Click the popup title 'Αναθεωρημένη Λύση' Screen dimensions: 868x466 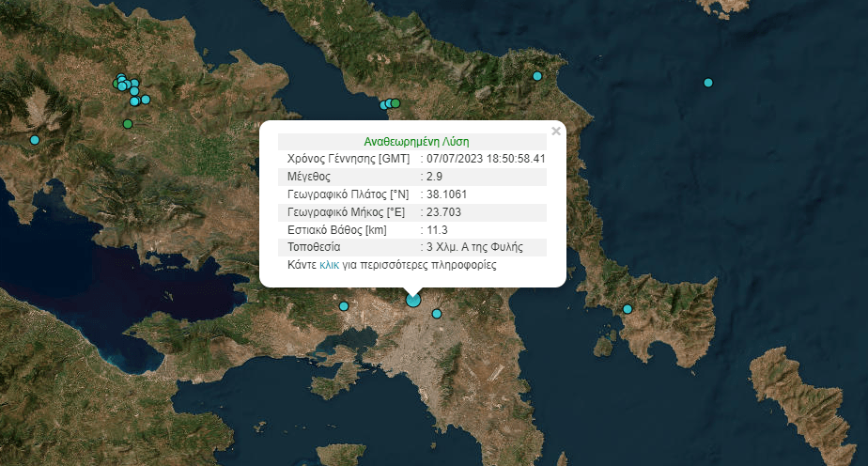[x=412, y=141]
